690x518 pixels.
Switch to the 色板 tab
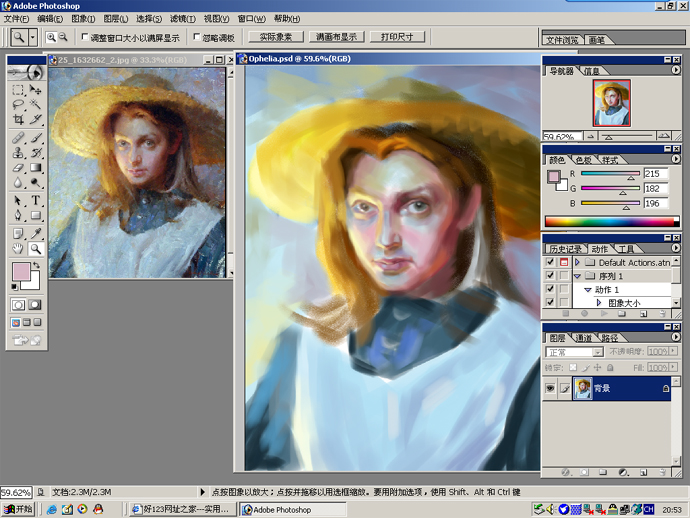pos(584,160)
